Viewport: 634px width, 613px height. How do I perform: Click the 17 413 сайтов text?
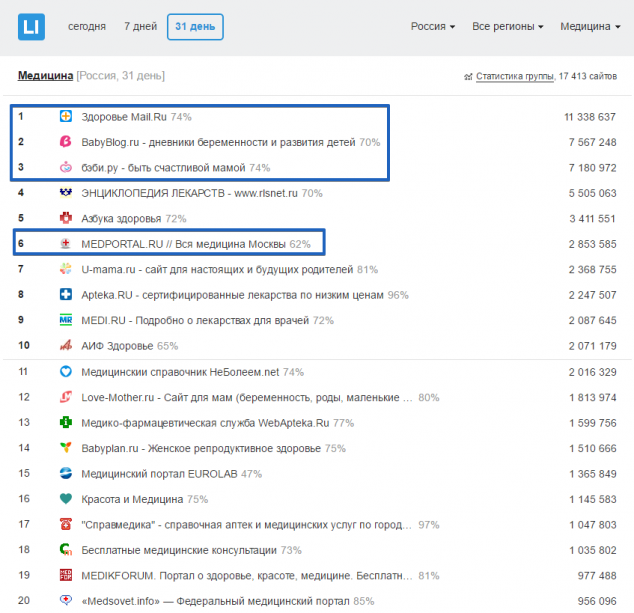(x=588, y=76)
